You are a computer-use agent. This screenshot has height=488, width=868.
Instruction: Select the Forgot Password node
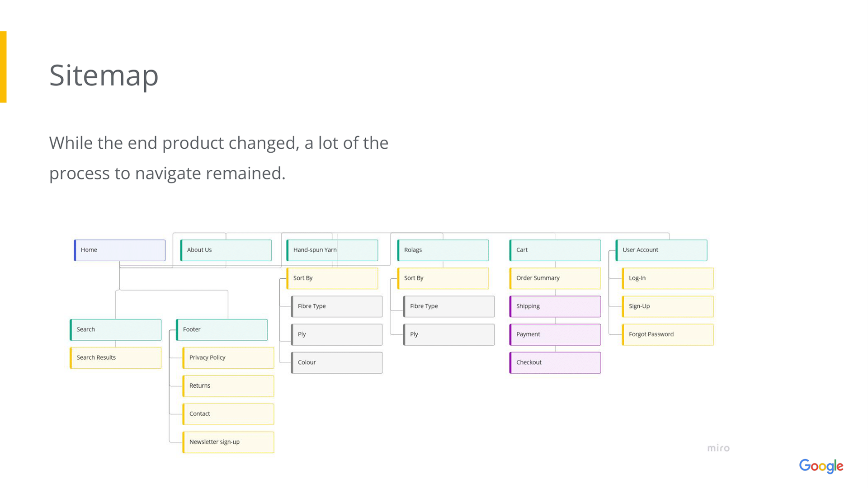pyautogui.click(x=668, y=334)
